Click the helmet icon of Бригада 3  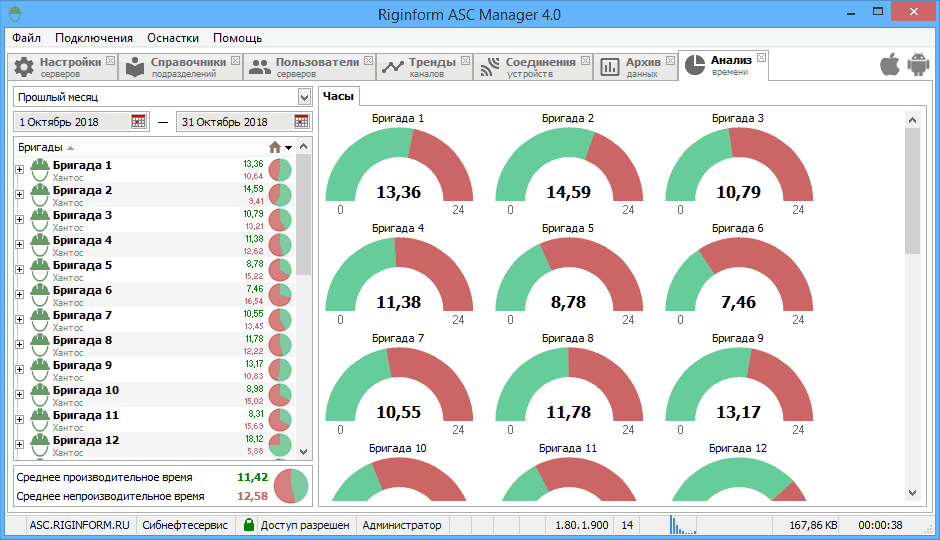tap(40, 217)
